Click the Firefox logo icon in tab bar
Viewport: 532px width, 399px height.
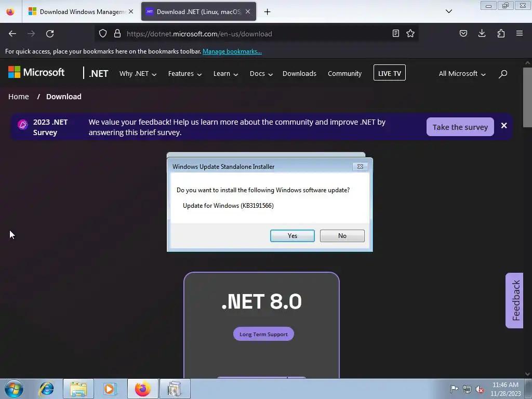tap(10, 11)
